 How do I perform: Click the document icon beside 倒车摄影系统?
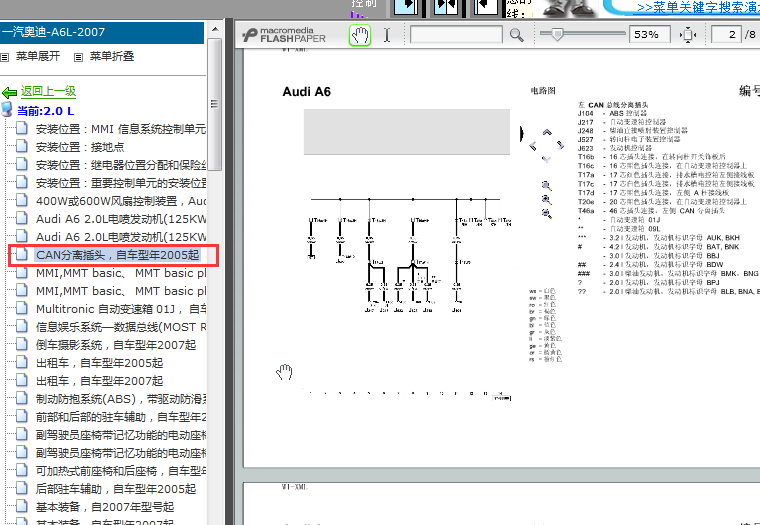[x=21, y=345]
